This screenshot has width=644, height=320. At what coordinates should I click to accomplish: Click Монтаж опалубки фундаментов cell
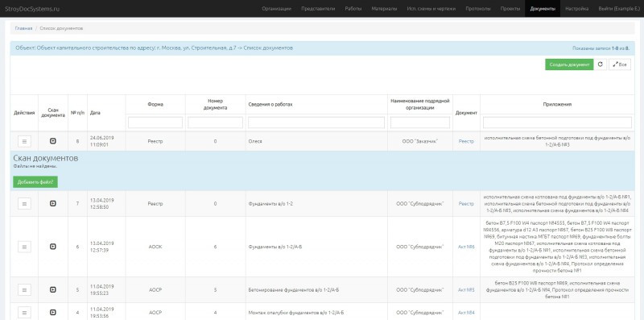(316, 312)
